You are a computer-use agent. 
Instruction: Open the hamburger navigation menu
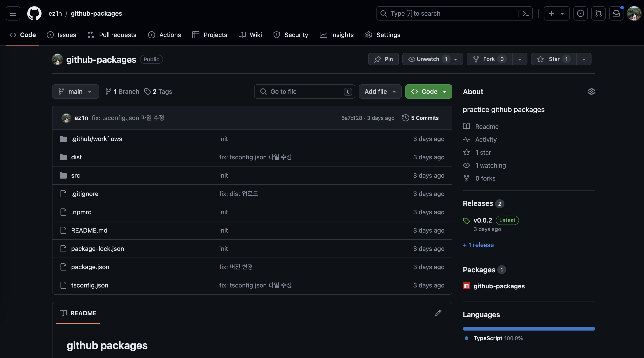tap(13, 13)
